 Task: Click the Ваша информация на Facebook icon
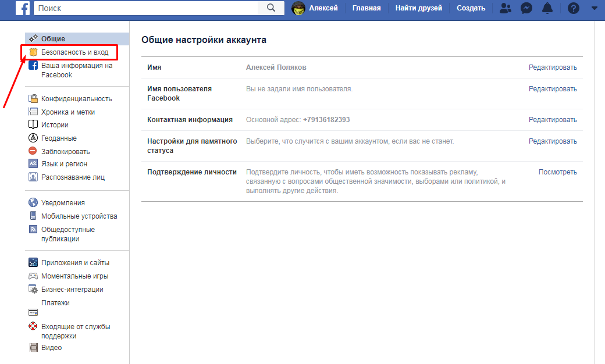click(34, 65)
